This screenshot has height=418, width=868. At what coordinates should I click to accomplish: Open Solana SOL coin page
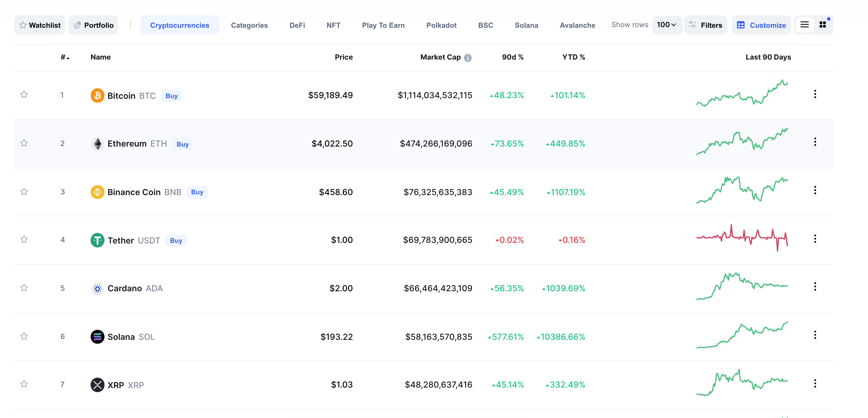tap(131, 337)
